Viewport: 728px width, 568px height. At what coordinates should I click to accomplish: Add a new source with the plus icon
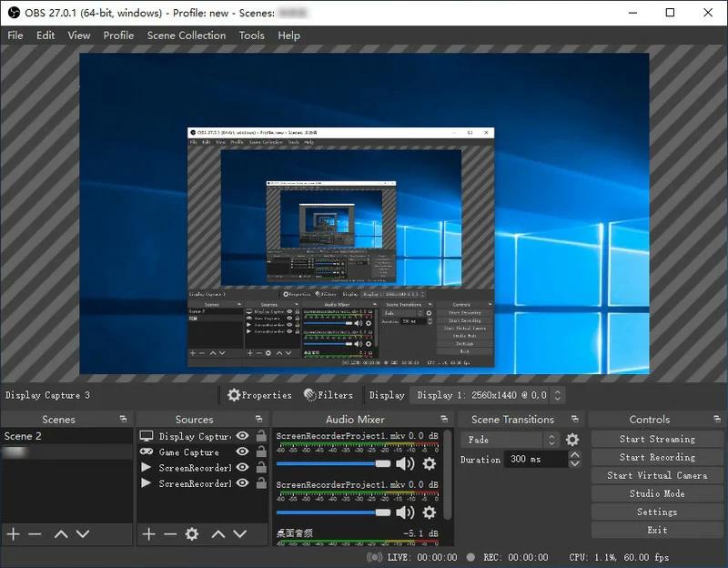[x=147, y=534]
